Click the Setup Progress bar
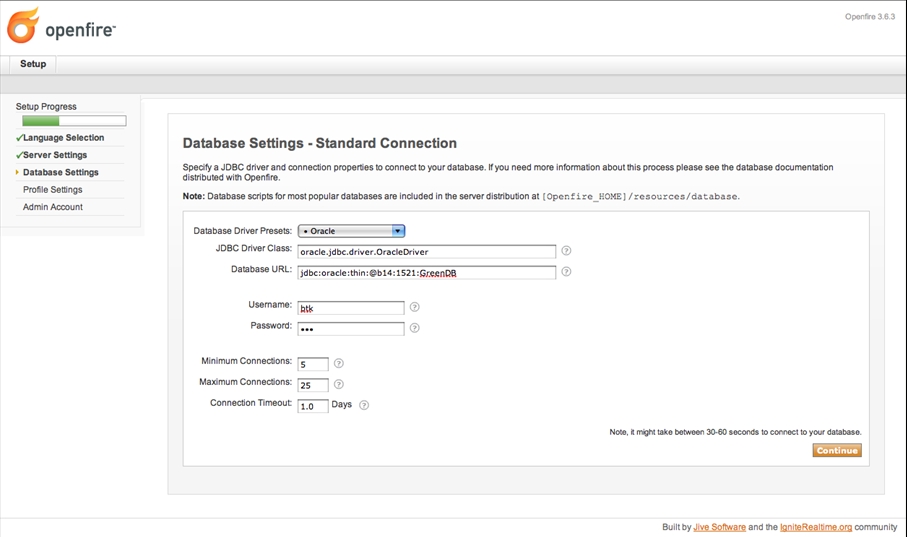This screenshot has height=537, width=907. pyautogui.click(x=74, y=121)
